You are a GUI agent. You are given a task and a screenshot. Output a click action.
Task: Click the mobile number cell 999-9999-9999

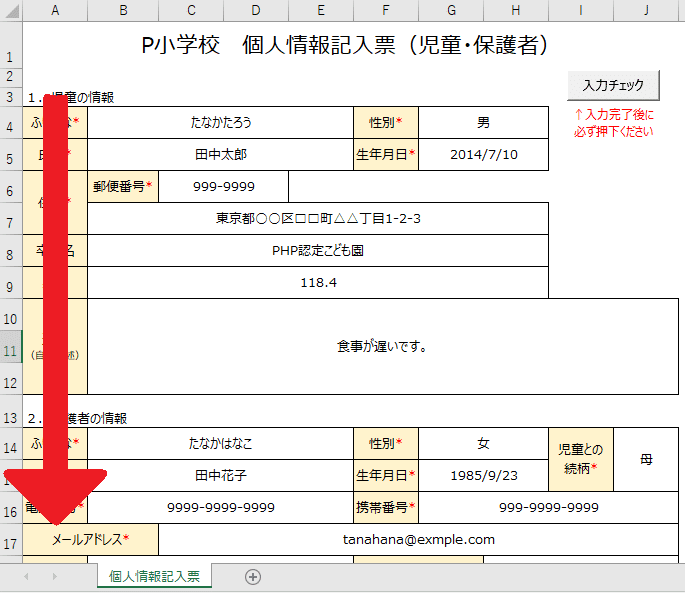coord(549,507)
